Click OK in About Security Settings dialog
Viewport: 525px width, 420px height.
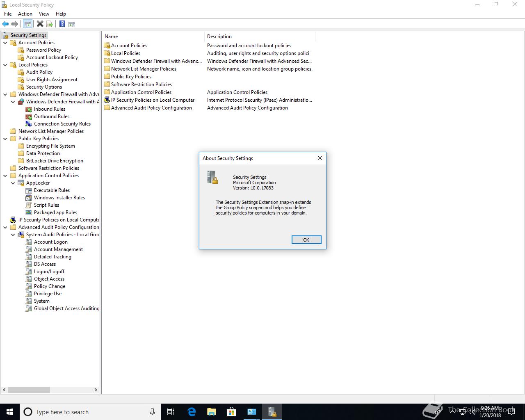point(306,240)
